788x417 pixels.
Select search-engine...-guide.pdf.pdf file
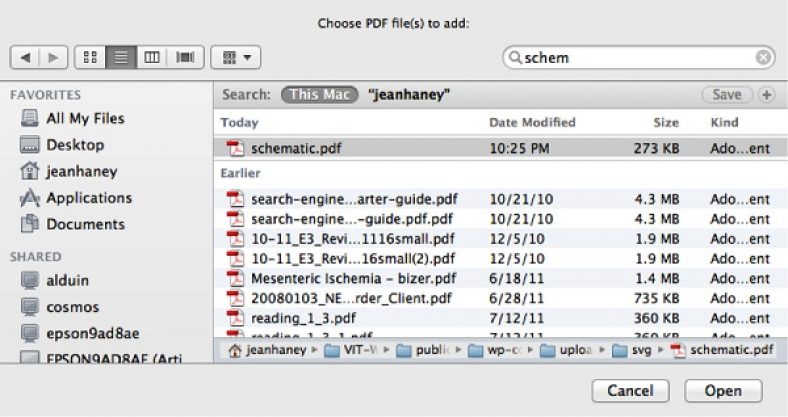501,219
